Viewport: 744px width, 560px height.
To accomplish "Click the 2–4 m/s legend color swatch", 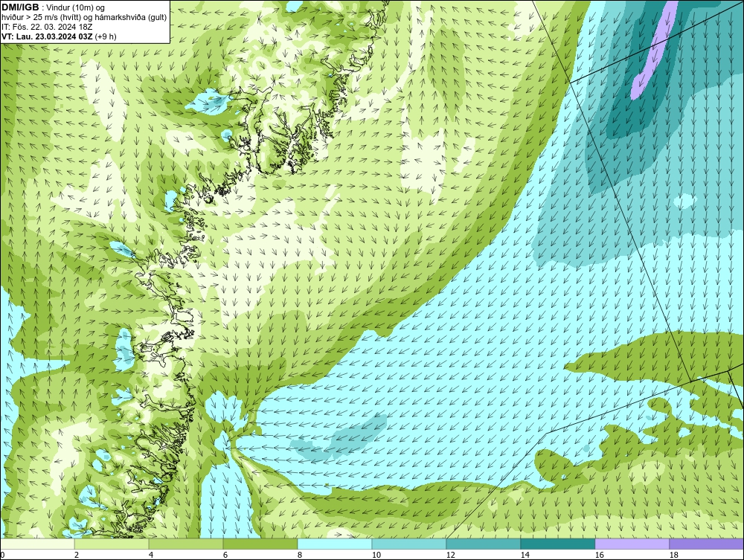I will coord(112,544).
